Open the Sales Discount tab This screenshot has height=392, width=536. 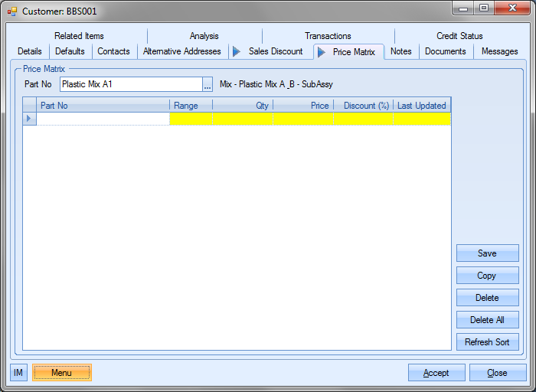coord(275,51)
